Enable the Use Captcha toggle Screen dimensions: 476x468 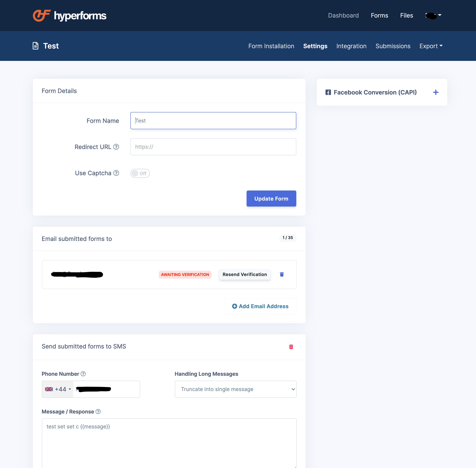click(140, 173)
